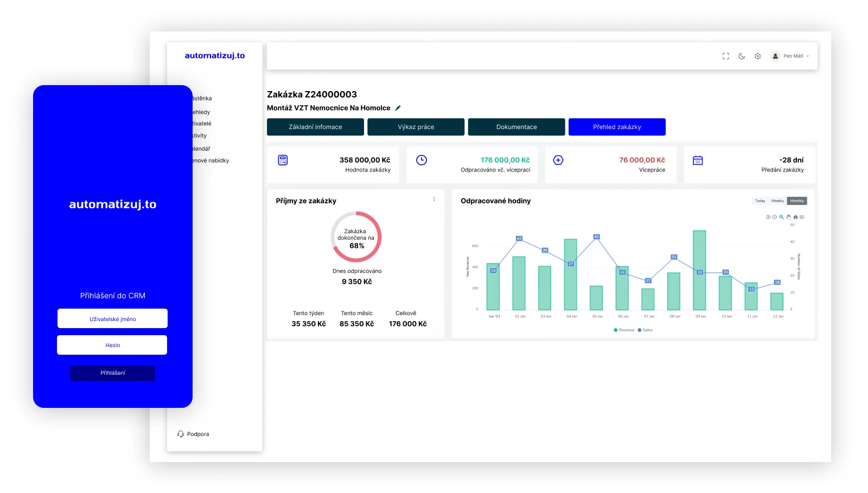The width and height of the screenshot is (868, 493).
Task: Open the chart hamburger export menu
Action: click(x=802, y=217)
